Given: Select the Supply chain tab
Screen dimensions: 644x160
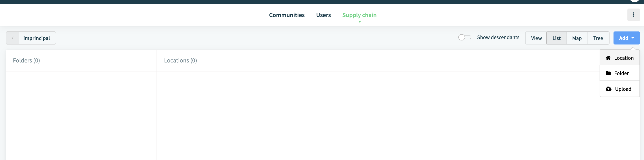Looking at the screenshot, I should (x=359, y=15).
